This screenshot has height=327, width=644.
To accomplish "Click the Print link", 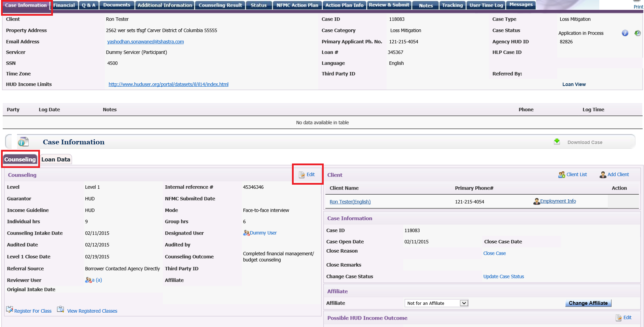I will (638, 7).
